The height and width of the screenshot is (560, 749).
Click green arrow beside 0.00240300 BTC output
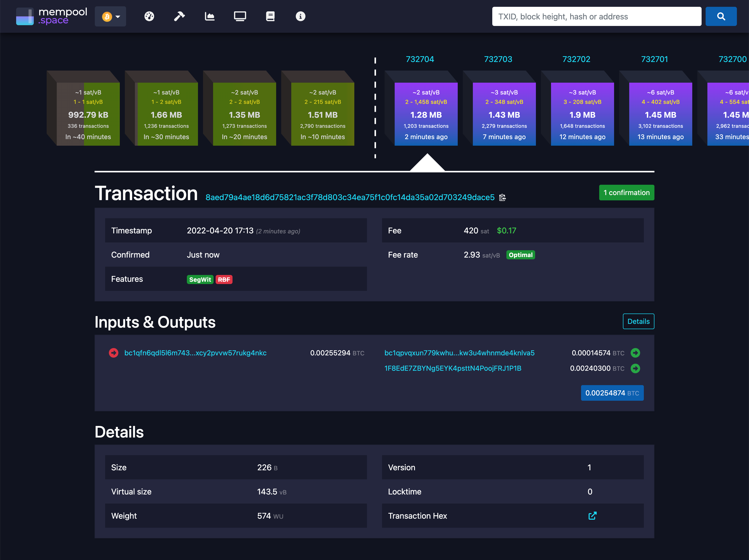point(635,368)
